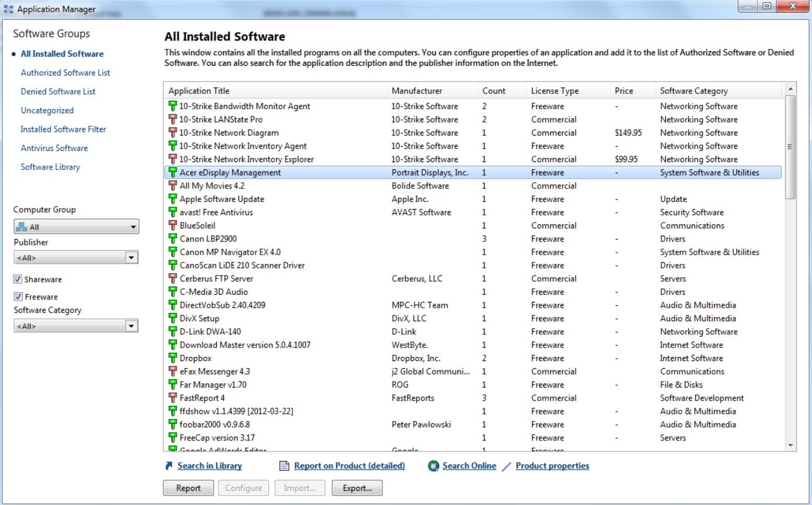Open the Antivirus Software group
The width and height of the screenshot is (812, 505).
54,148
